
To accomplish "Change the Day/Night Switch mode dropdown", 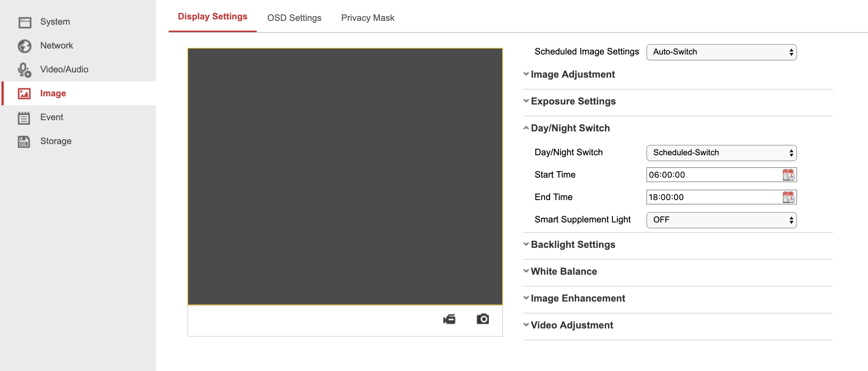I will pos(721,152).
